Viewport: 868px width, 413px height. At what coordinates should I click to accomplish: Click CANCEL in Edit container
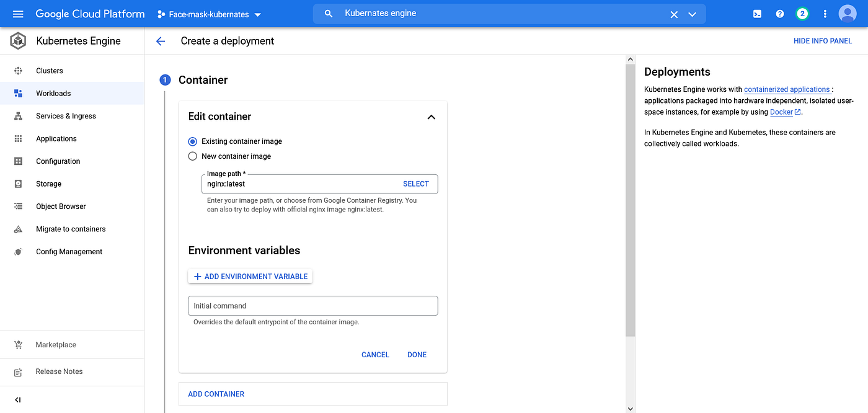coord(375,355)
